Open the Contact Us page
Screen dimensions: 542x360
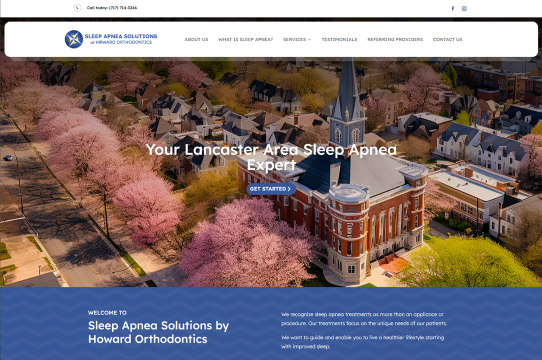coord(448,39)
